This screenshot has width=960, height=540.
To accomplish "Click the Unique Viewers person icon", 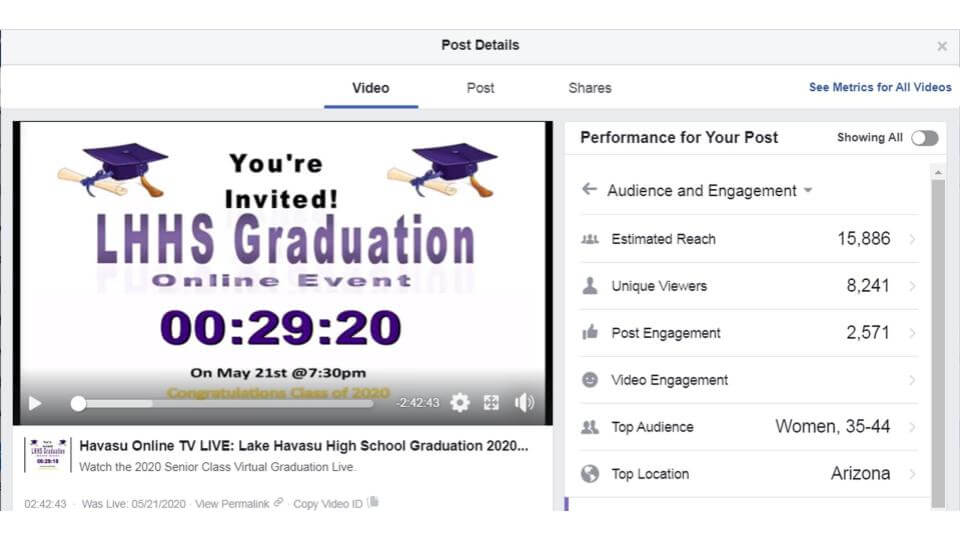I will coord(590,285).
